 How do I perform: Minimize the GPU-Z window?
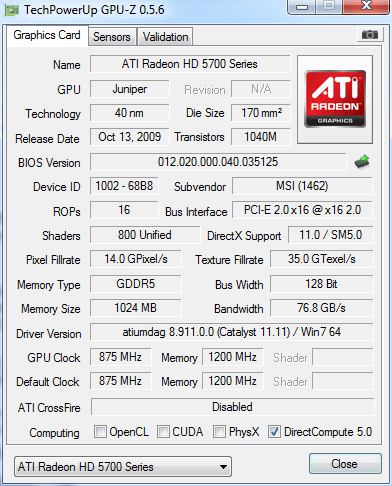pos(302,7)
